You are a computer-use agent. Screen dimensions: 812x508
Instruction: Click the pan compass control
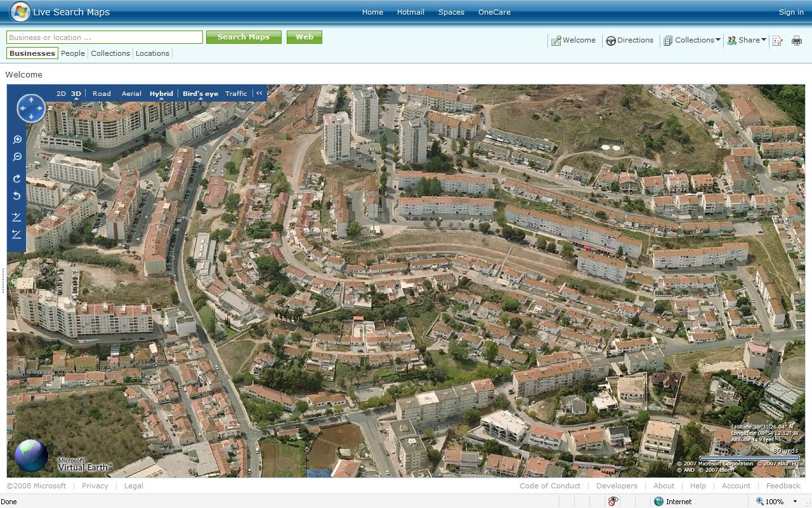click(x=30, y=109)
